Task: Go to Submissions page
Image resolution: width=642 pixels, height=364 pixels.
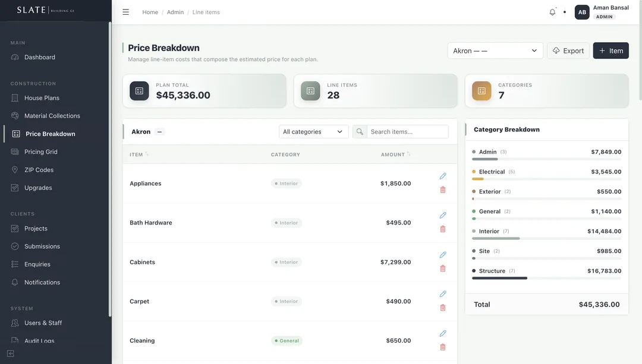Action: coord(42,246)
